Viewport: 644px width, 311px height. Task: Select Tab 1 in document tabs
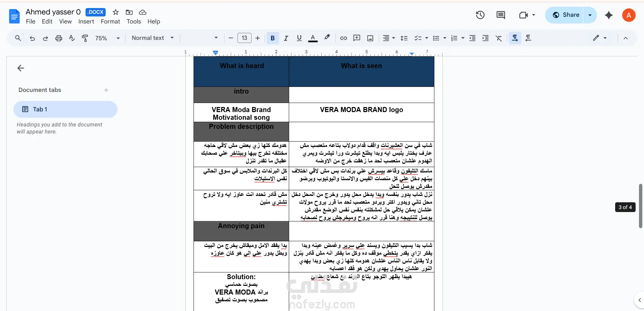pos(65,109)
